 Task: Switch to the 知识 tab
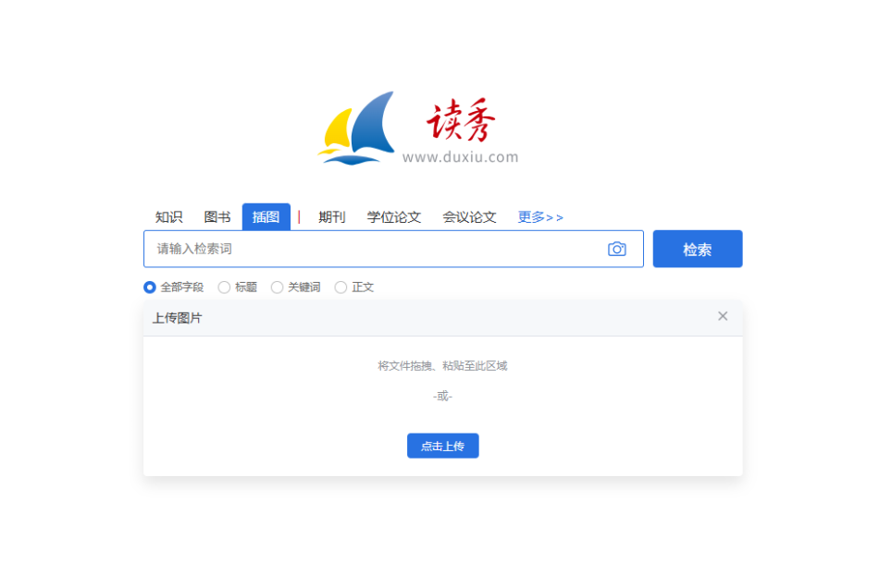click(x=168, y=217)
